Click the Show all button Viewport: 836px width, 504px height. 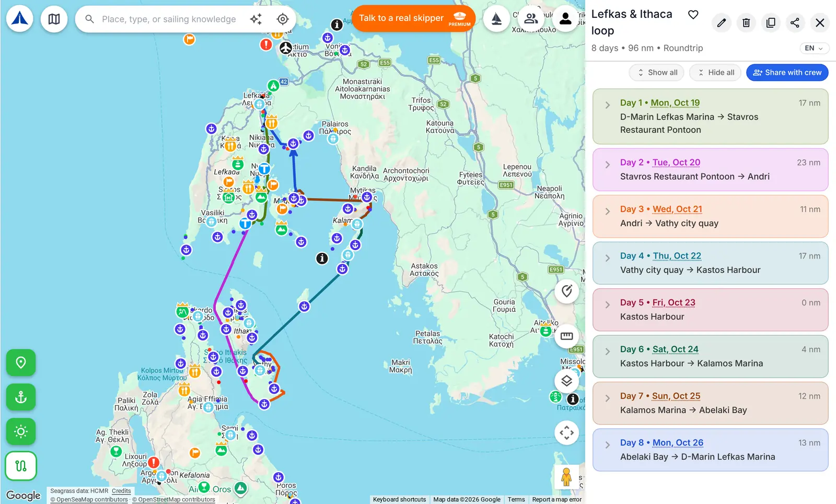pos(657,73)
